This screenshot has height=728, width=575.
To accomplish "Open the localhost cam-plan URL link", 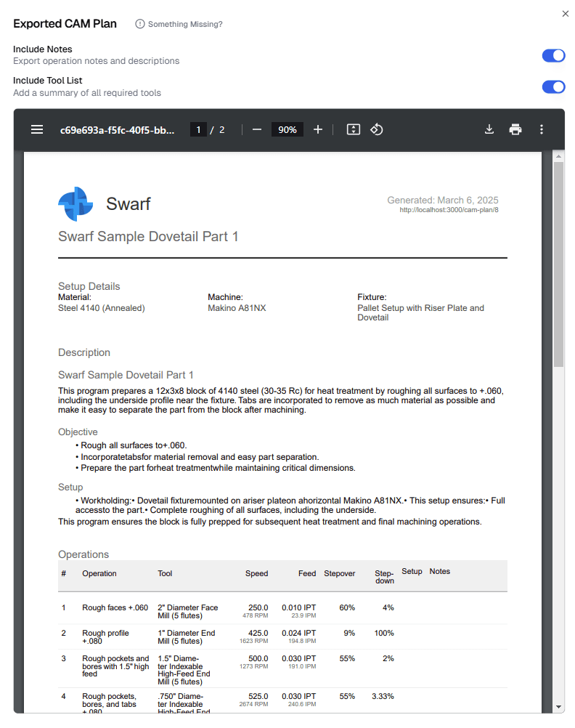I will 449,210.
